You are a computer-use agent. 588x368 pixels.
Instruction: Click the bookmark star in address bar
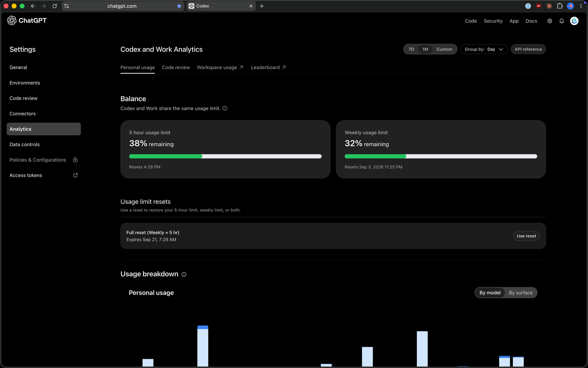[x=179, y=6]
